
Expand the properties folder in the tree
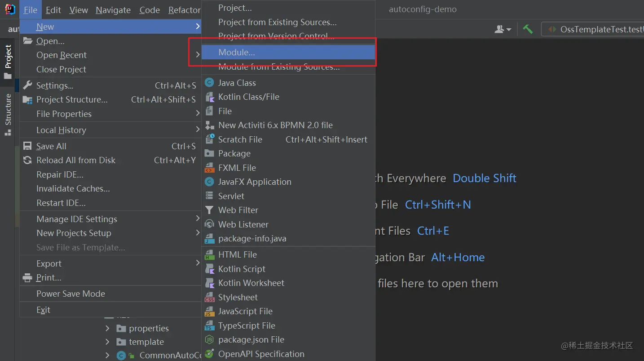(107, 328)
